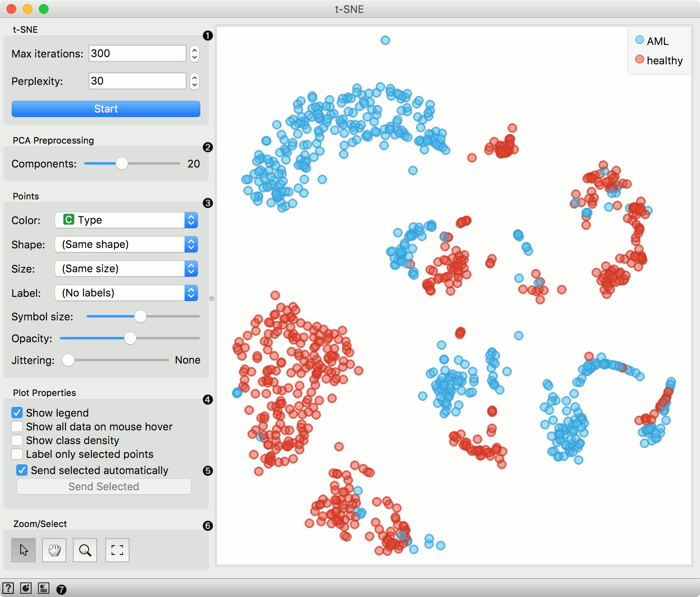
Task: Uncheck the Show legend checkbox
Action: 17,413
